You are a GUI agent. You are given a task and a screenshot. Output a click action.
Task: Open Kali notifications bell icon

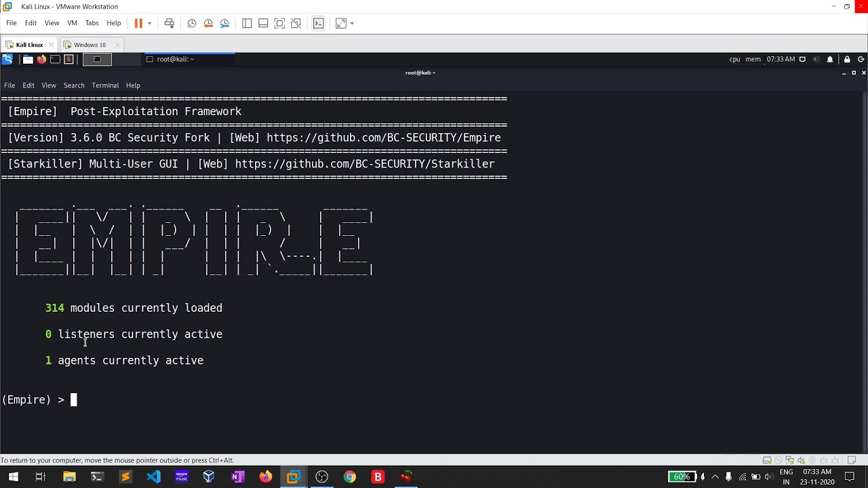point(830,59)
